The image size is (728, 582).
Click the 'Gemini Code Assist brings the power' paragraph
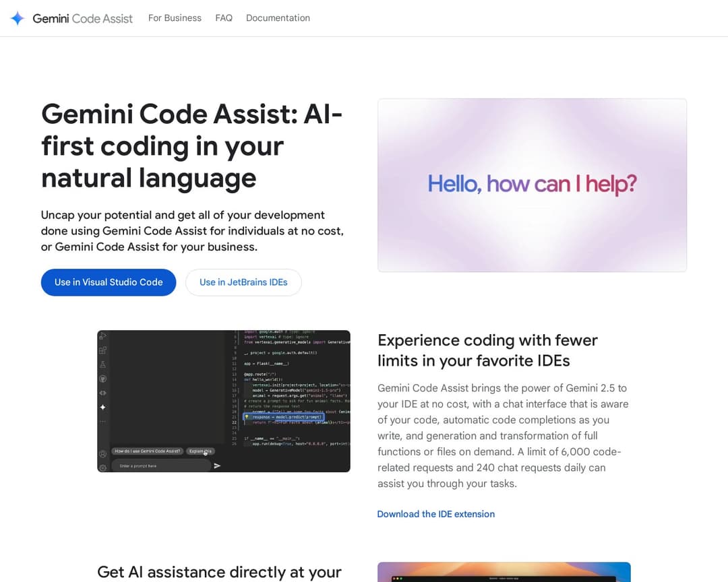tap(503, 436)
